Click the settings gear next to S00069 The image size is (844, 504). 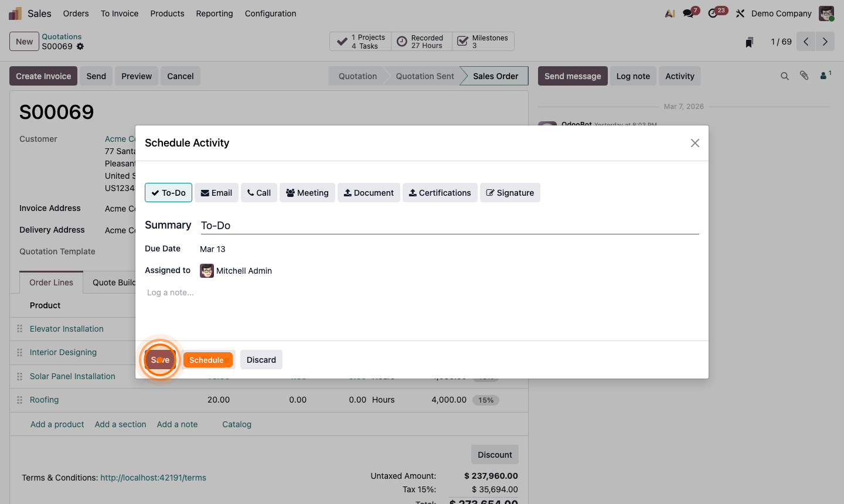tap(79, 46)
